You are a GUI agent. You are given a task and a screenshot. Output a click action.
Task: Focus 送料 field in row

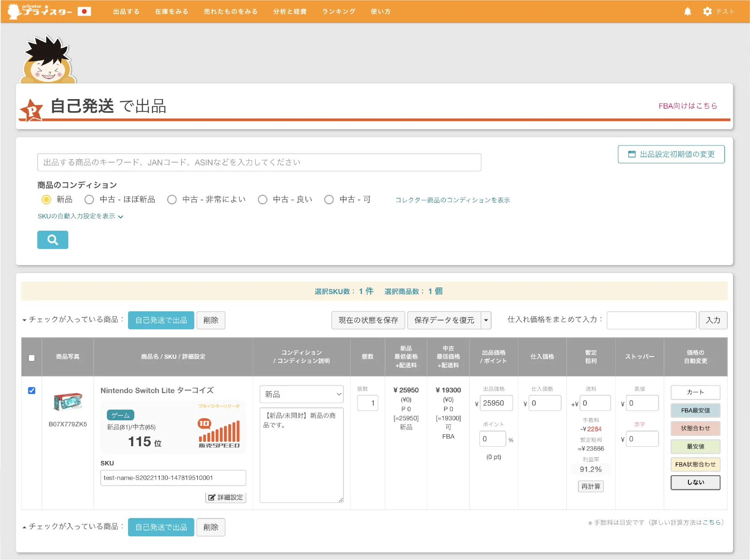(x=595, y=403)
